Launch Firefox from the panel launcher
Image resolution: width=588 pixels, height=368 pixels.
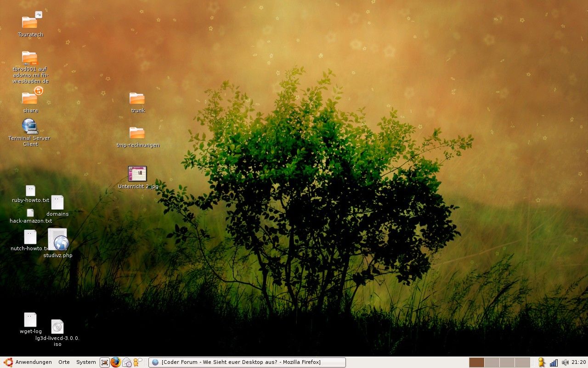pos(115,362)
